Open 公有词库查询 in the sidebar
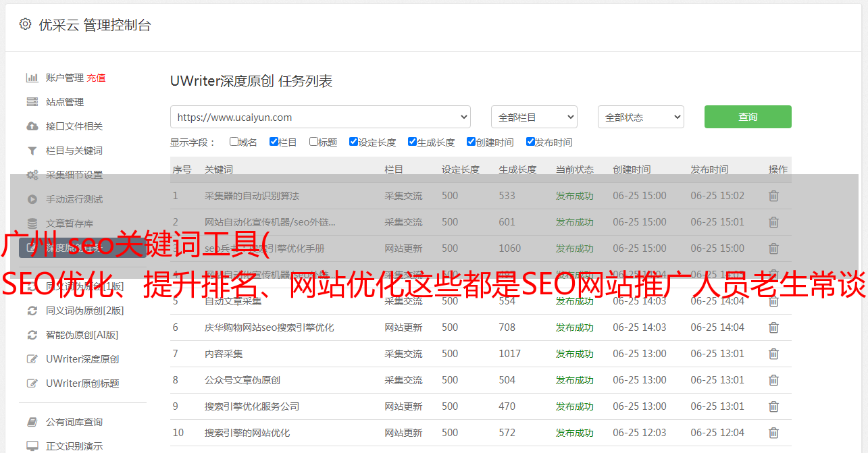The height and width of the screenshot is (453, 868). coord(74,422)
